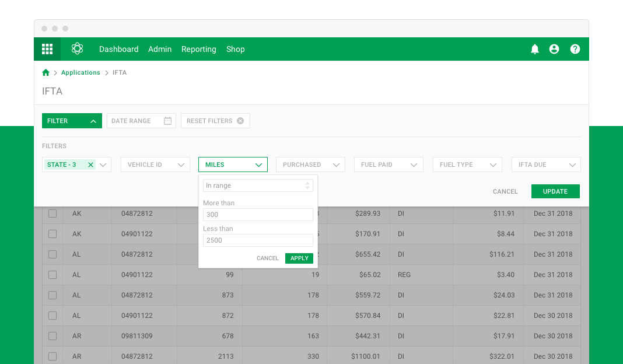Open the help question mark icon
The image size is (623, 364).
click(x=575, y=49)
